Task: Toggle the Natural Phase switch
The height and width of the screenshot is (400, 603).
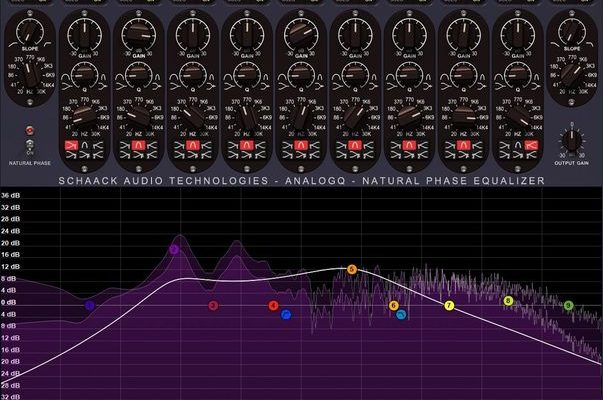Action: [x=30, y=146]
